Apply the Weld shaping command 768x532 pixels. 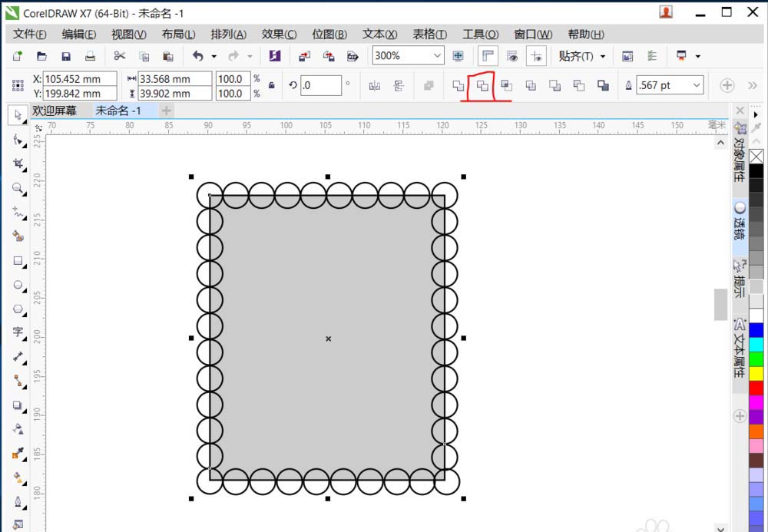click(x=458, y=86)
